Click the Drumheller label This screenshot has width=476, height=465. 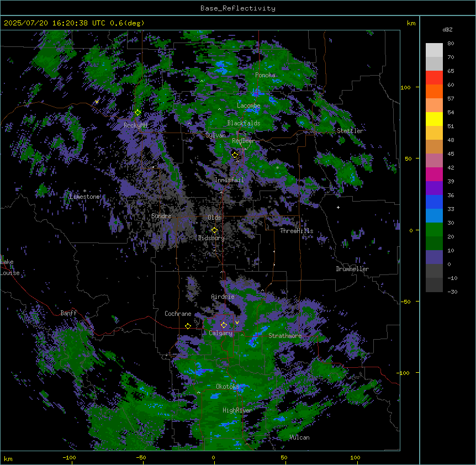pyautogui.click(x=352, y=269)
